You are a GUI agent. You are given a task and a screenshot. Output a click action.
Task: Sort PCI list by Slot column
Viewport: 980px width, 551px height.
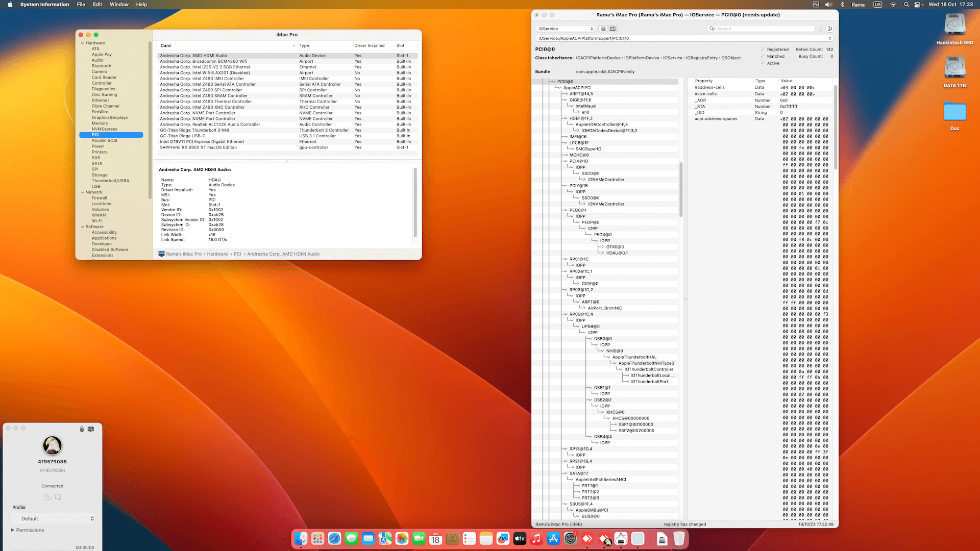pos(407,46)
